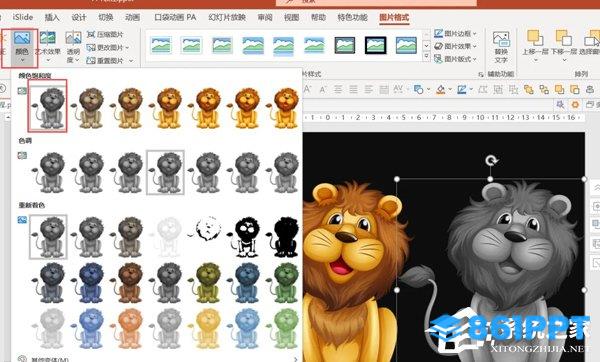This screenshot has width=600, height=362.
Task: Select the green recolor lion swatch
Action: click(284, 284)
